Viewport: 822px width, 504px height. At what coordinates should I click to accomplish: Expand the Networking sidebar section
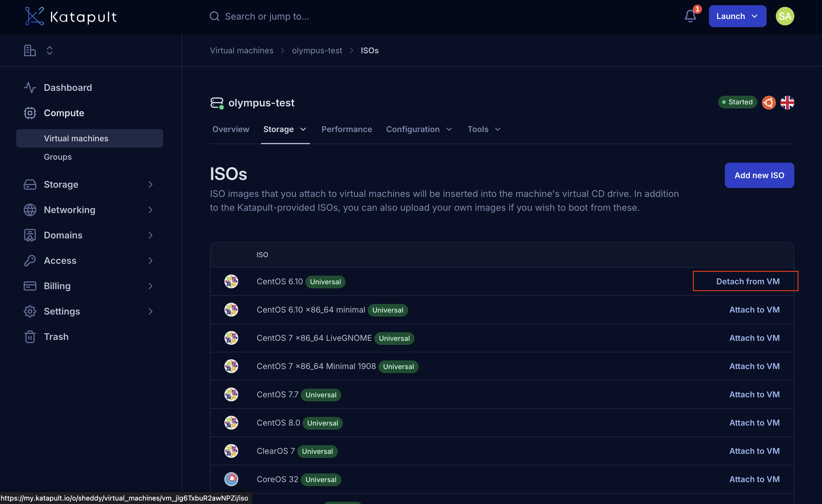pyautogui.click(x=150, y=210)
